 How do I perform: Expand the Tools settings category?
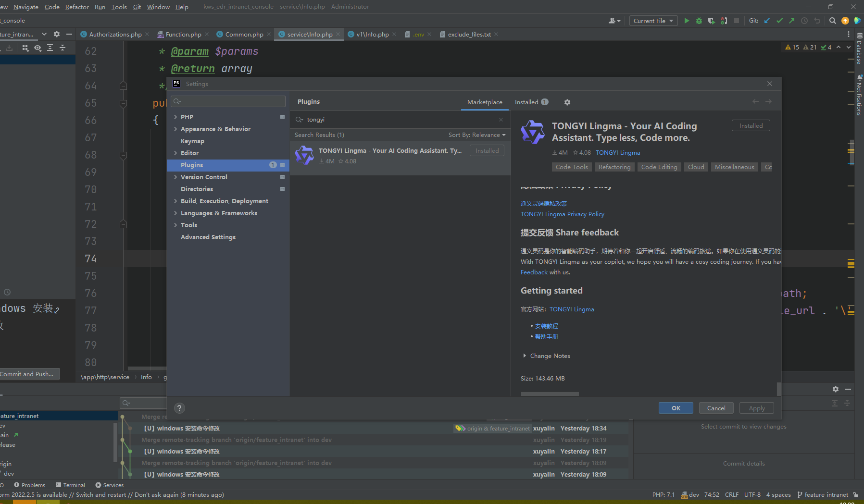175,225
